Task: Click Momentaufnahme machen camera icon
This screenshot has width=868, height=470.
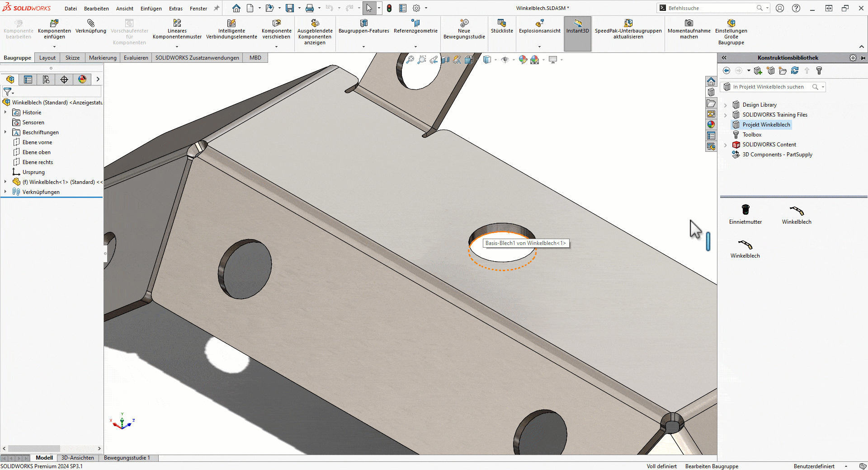Action: point(689,23)
